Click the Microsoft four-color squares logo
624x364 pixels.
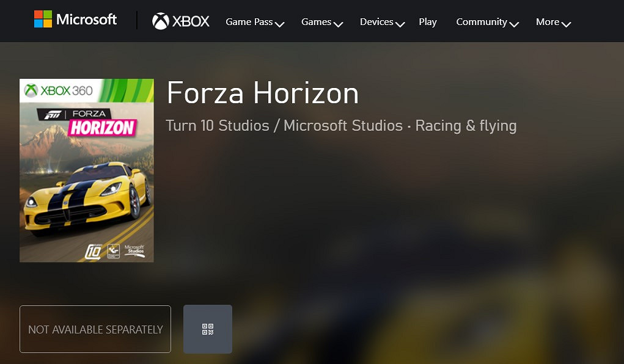43,19
